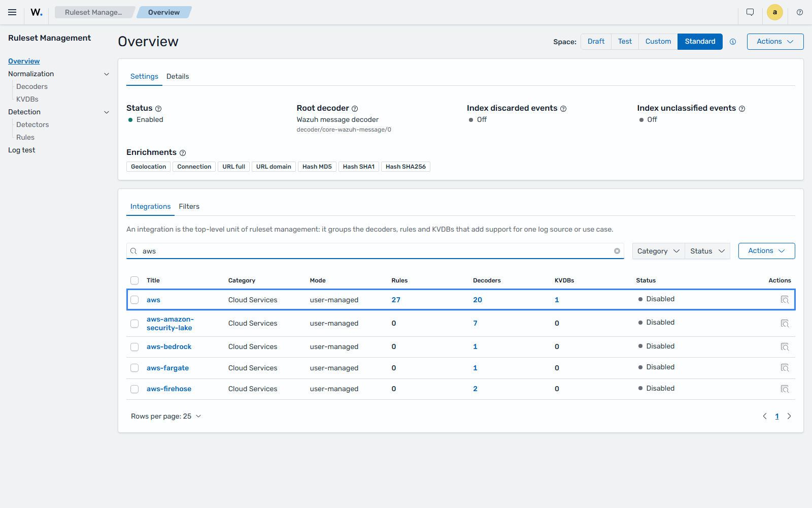Open the Category filter dropdown

click(658, 251)
